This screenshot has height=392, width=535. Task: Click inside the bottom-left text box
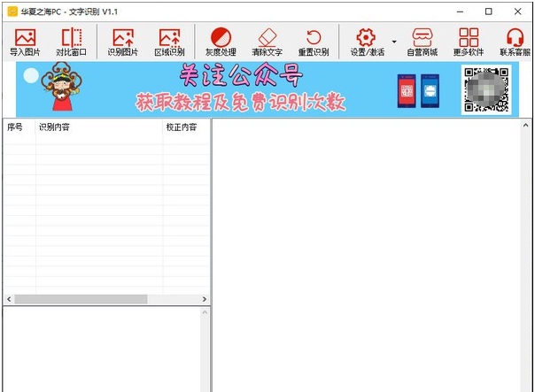tap(102, 349)
